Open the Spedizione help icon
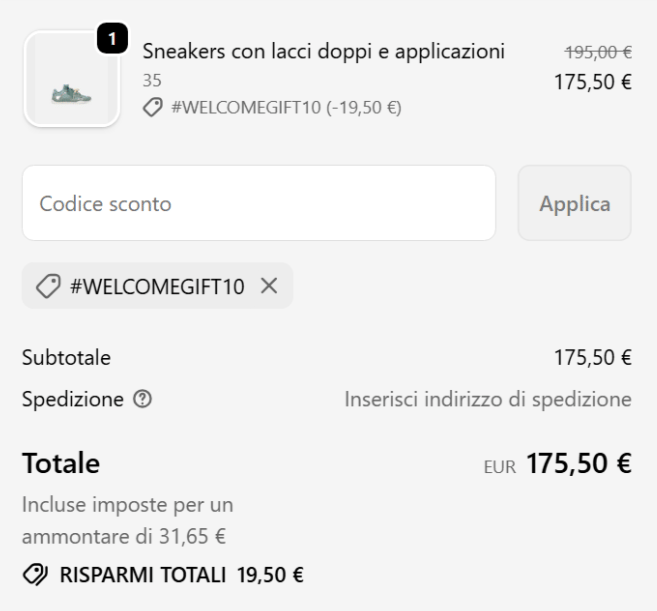This screenshot has height=611, width=657. (143, 400)
